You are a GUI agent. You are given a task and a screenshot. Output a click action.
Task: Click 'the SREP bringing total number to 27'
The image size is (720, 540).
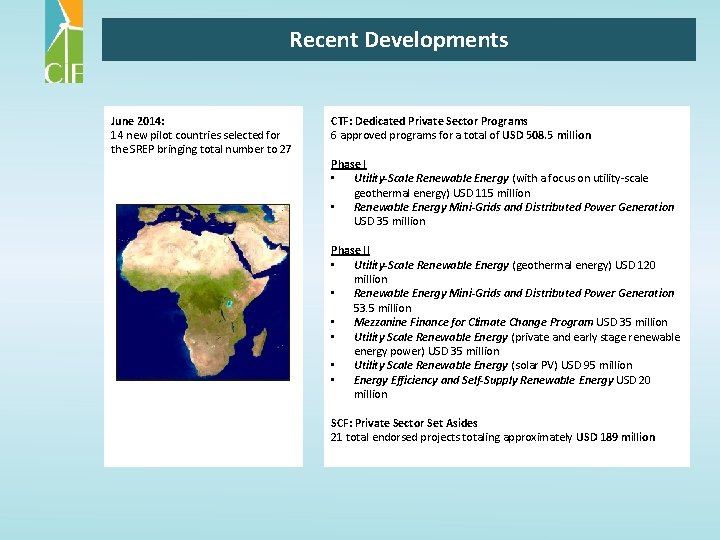pos(201,149)
